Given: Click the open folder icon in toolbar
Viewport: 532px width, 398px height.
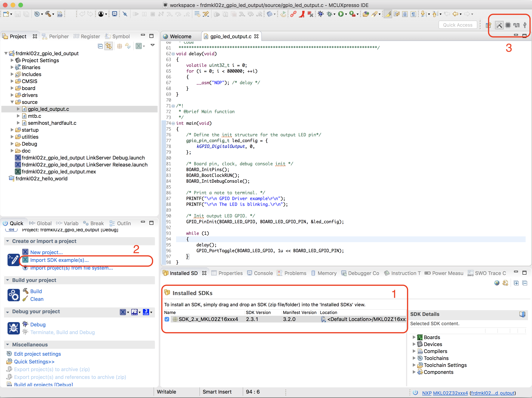Looking at the screenshot, I should tap(366, 14).
